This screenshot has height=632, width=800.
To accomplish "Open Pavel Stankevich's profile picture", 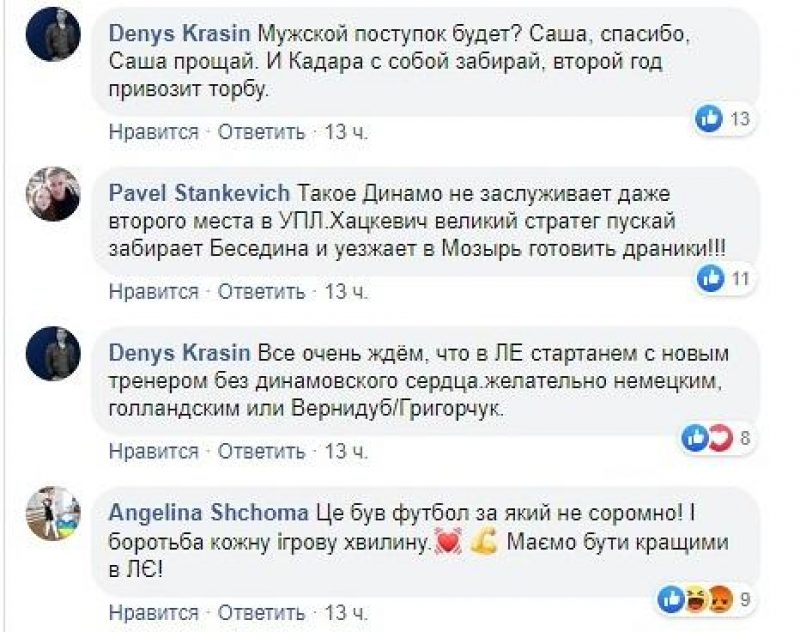I will pyautogui.click(x=53, y=193).
